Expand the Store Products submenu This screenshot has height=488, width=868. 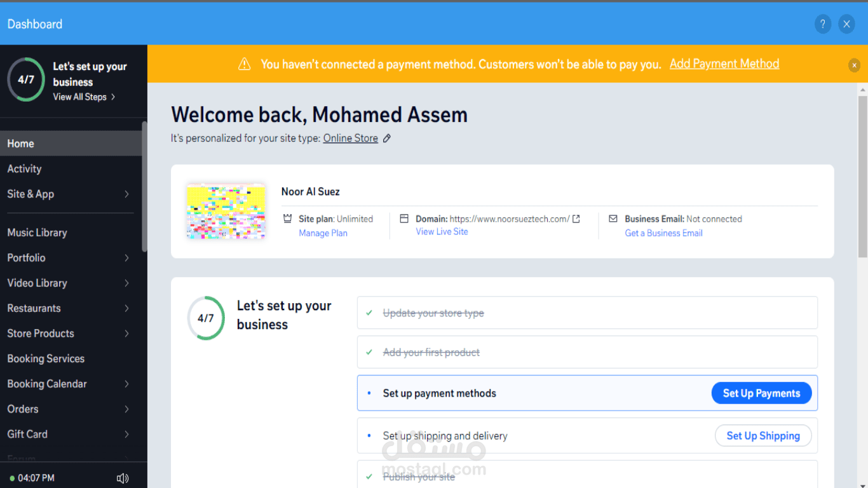tap(126, 334)
